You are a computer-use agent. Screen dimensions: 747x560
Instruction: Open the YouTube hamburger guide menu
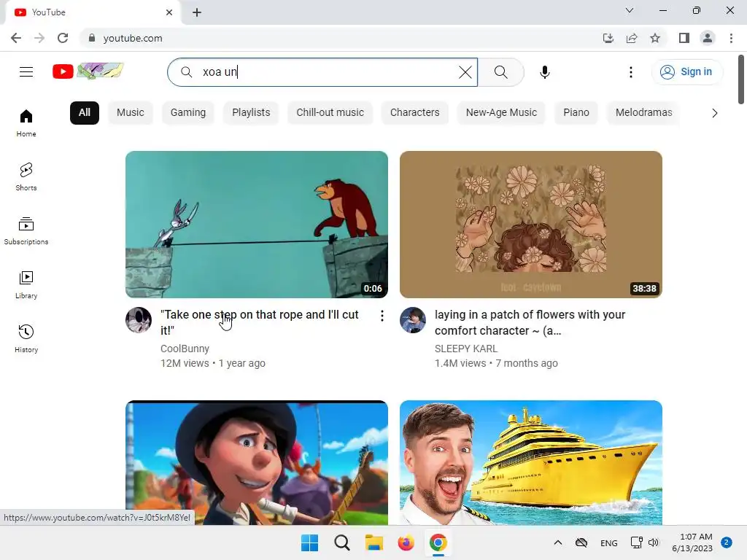point(26,72)
